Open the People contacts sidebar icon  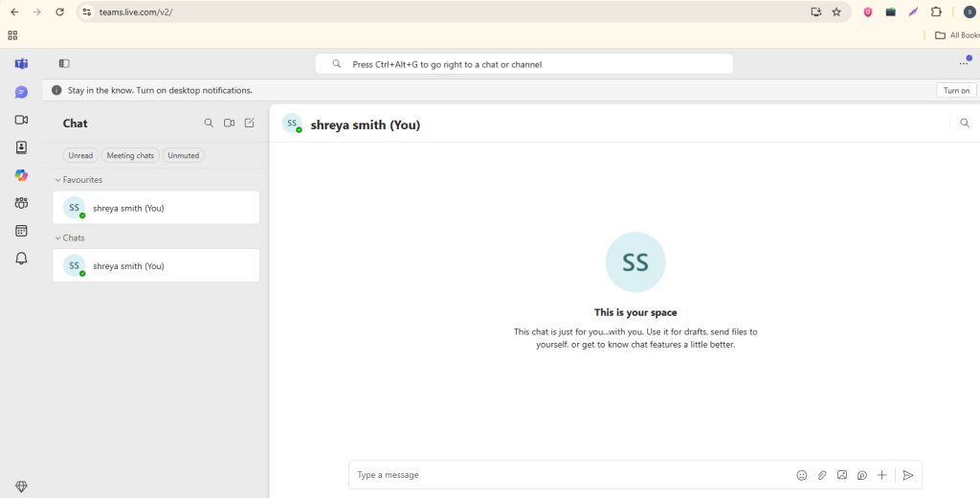point(21,147)
